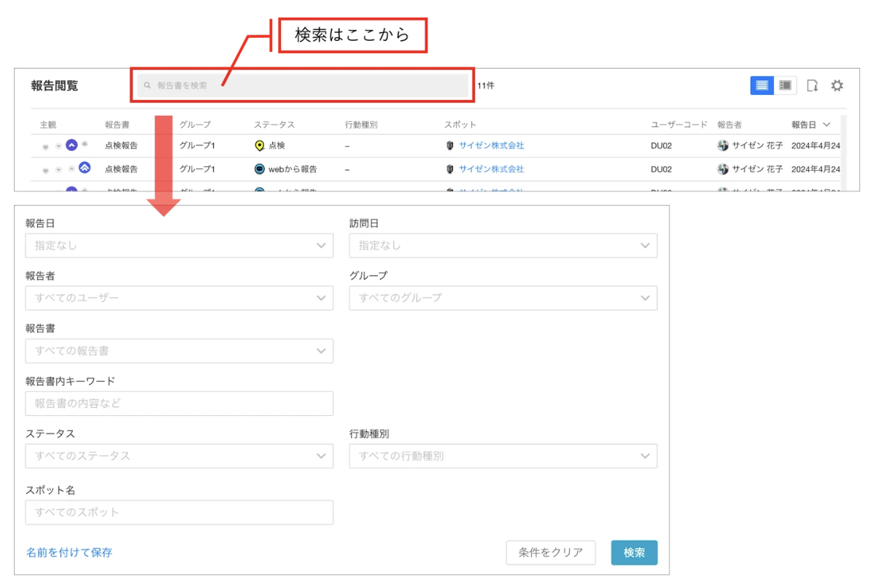Open the 訪問日 date dropdown
The height and width of the screenshot is (588, 874).
(x=503, y=245)
